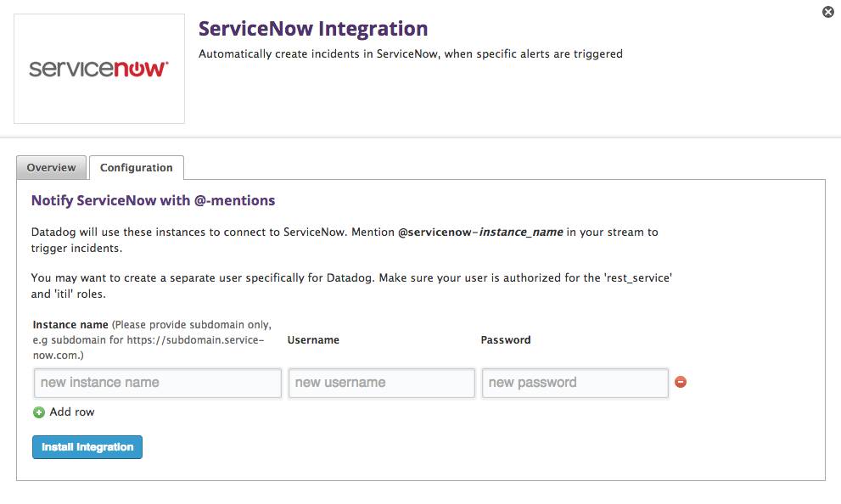Image resolution: width=841 pixels, height=504 pixels.
Task: Click the bold Instance name label
Action: (70, 325)
